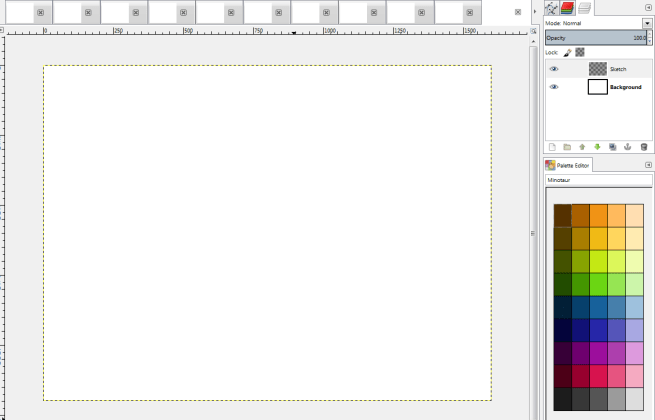Select the Palette Editor tab
The image size is (655, 420).
568,165
